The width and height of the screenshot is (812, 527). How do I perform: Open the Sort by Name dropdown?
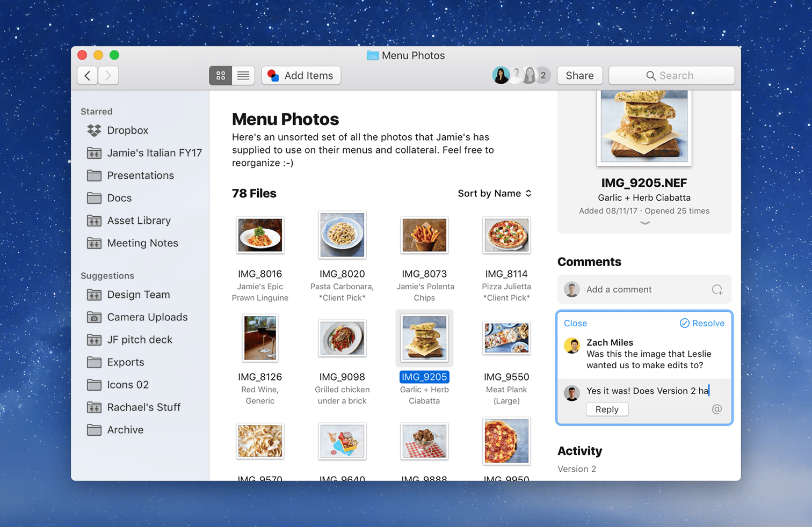point(494,194)
